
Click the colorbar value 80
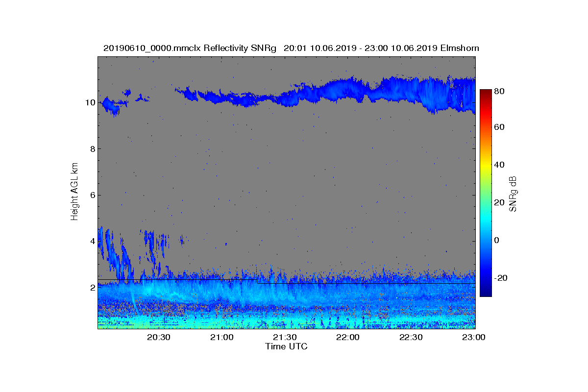pos(500,91)
